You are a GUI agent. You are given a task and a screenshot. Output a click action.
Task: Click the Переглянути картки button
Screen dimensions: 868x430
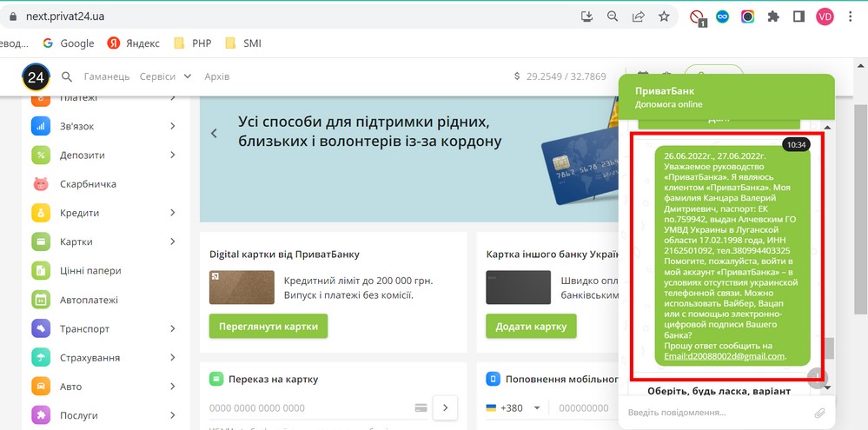coord(268,326)
